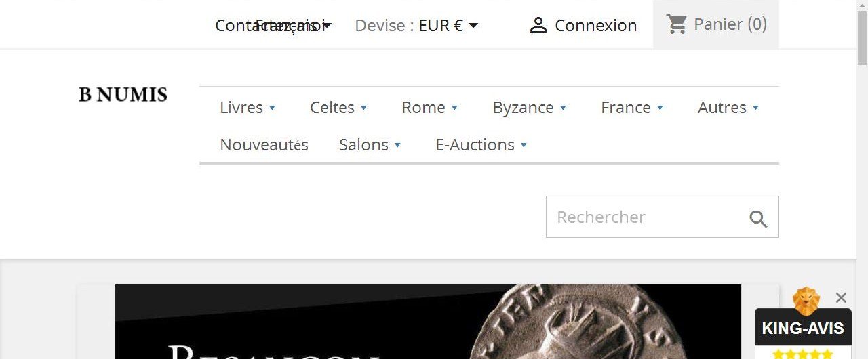The width and height of the screenshot is (868, 359).
Task: Click the coin banner image
Action: click(428, 322)
